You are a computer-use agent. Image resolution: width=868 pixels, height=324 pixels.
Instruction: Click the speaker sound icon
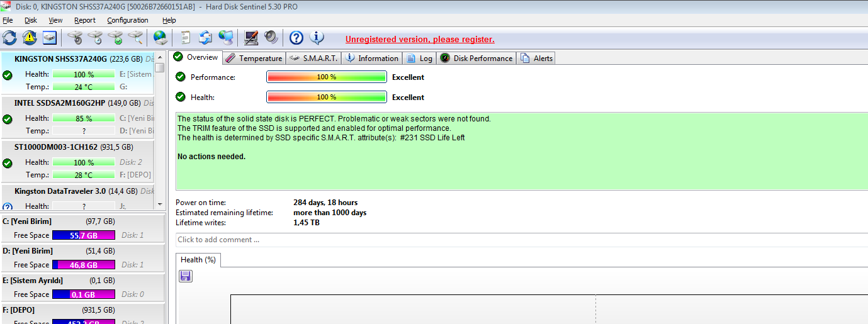(x=271, y=38)
